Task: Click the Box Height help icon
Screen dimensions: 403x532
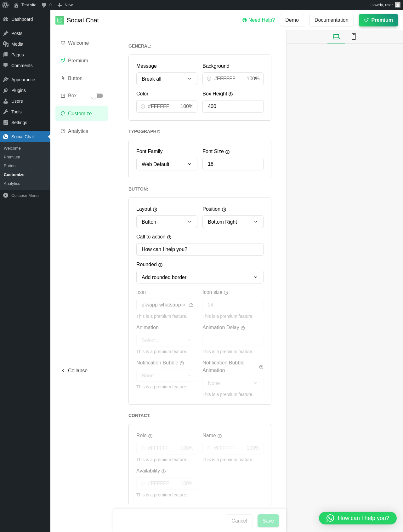Action: coord(230,94)
